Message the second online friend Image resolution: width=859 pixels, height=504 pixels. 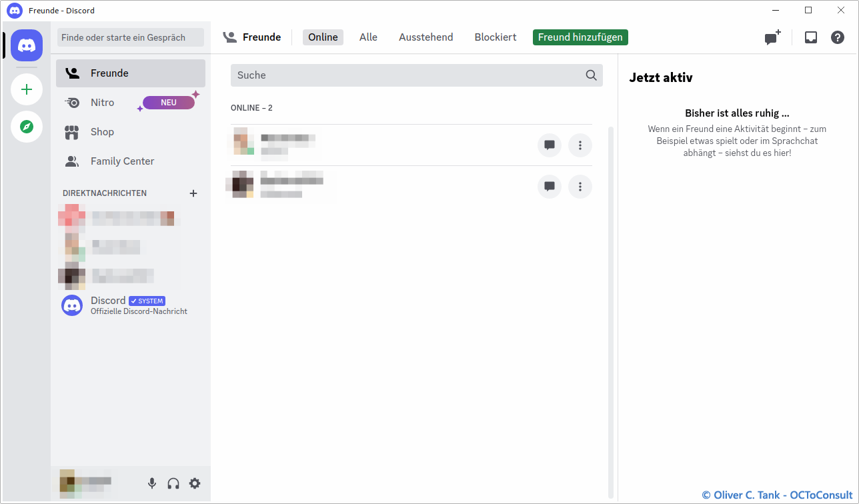click(x=550, y=187)
